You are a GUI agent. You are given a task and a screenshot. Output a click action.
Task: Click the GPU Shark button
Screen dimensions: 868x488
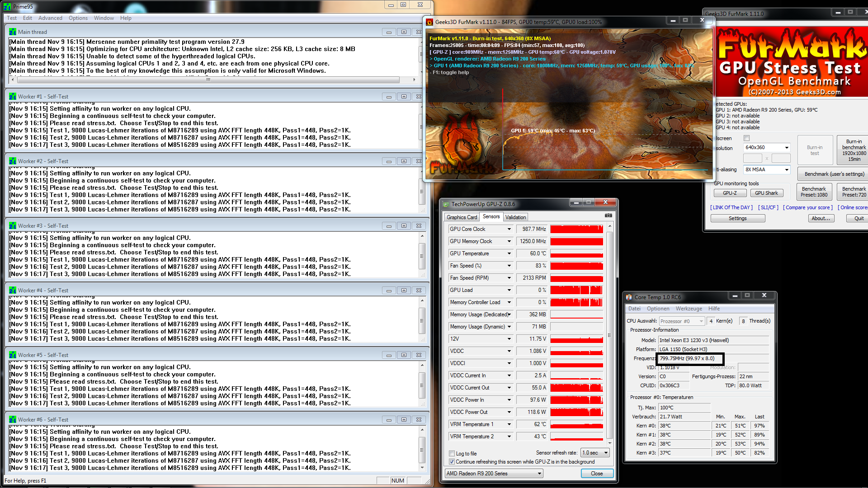[x=766, y=193]
